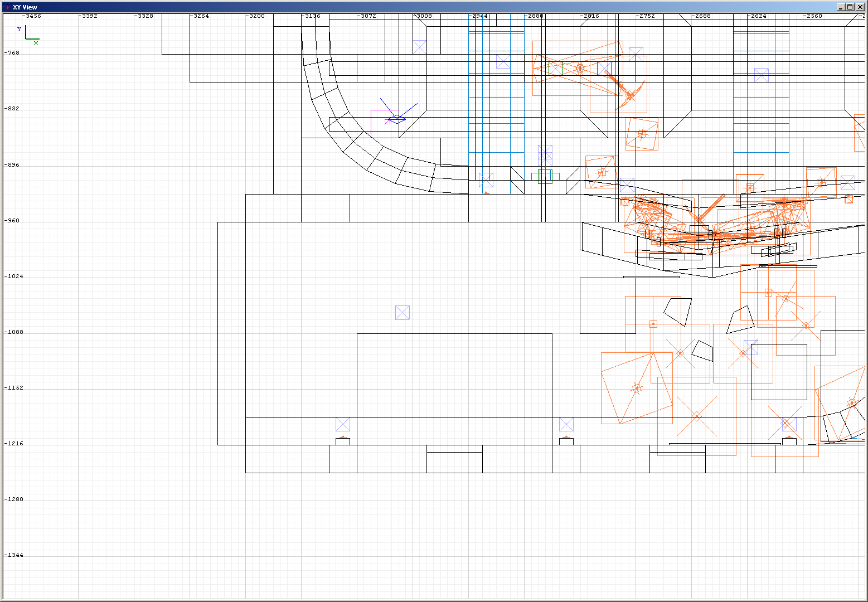Select the lone X-box entity in the large central room

point(403,313)
